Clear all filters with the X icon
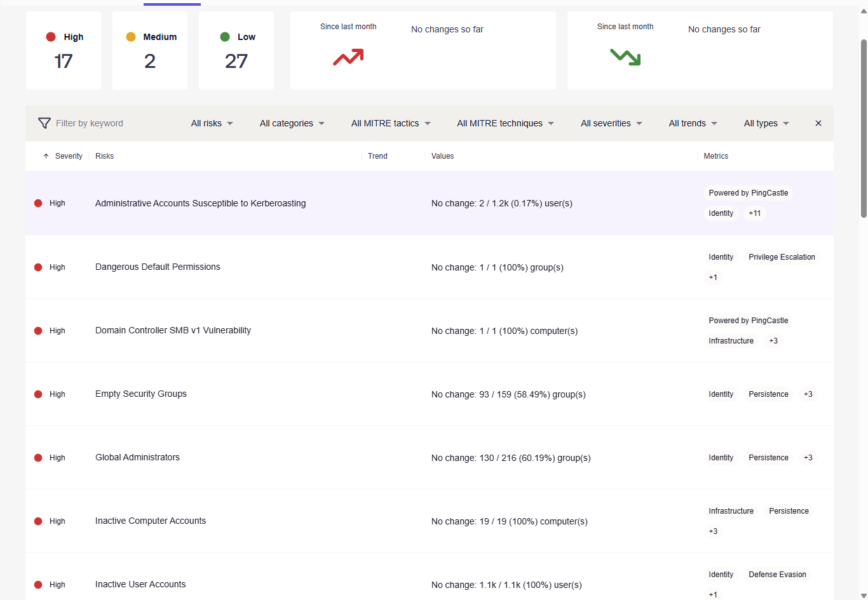Screen dimensions: 868x600 coord(818,123)
